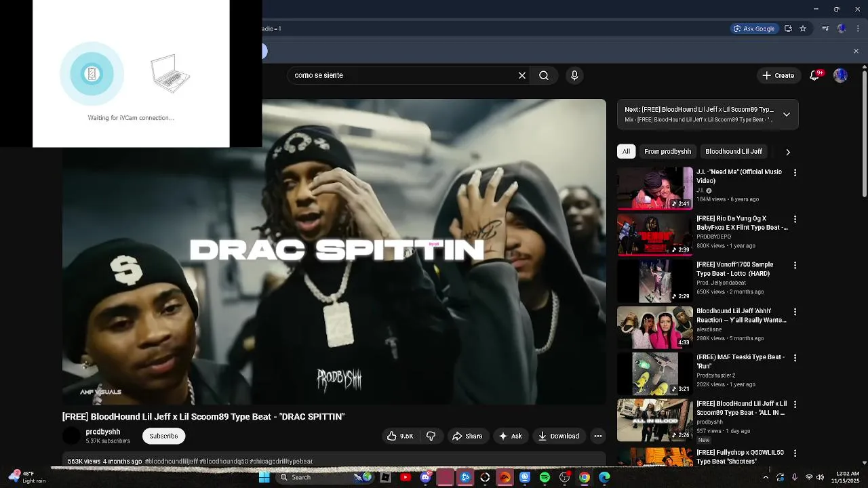The image size is (868, 488).
Task: Open the Chrome profile avatar
Action: tap(842, 28)
